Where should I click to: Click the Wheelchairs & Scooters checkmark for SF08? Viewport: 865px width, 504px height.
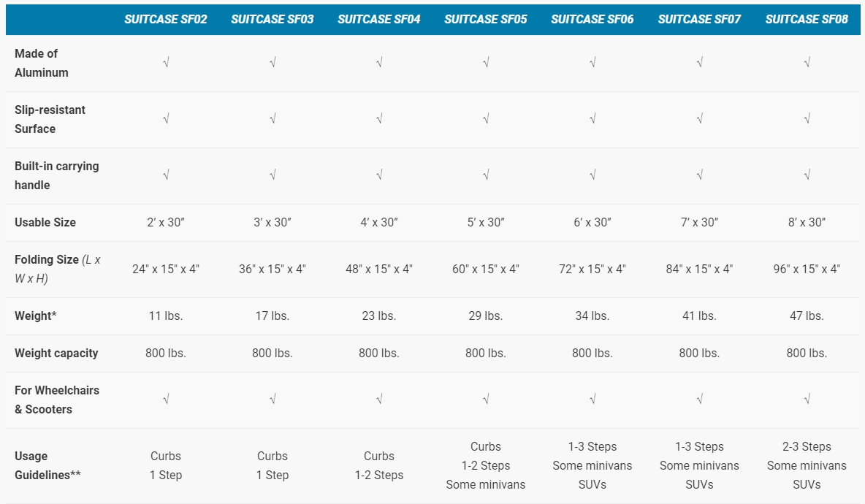point(807,400)
